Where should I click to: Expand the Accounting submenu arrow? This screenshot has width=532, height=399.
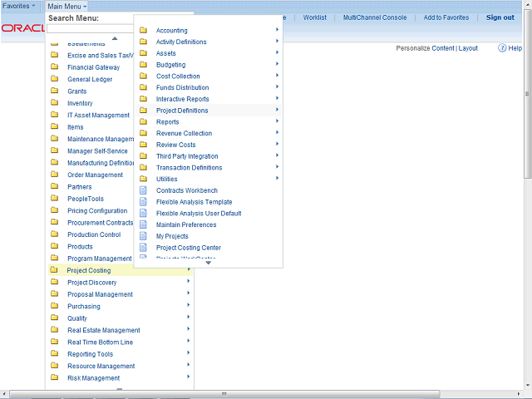(277, 30)
